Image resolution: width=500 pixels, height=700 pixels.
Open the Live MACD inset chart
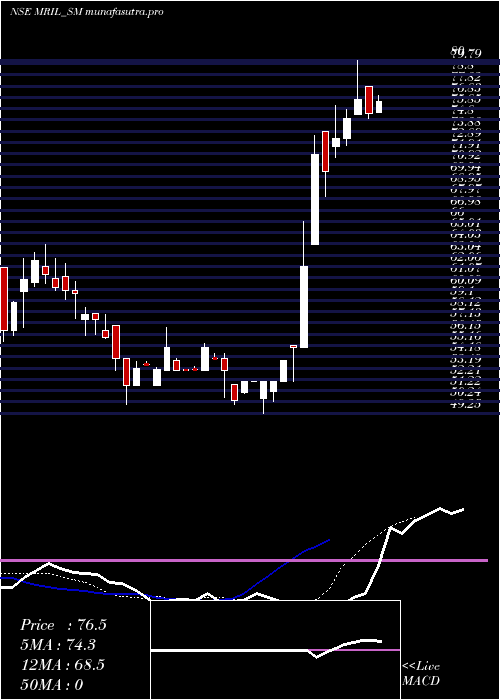tap(275, 650)
